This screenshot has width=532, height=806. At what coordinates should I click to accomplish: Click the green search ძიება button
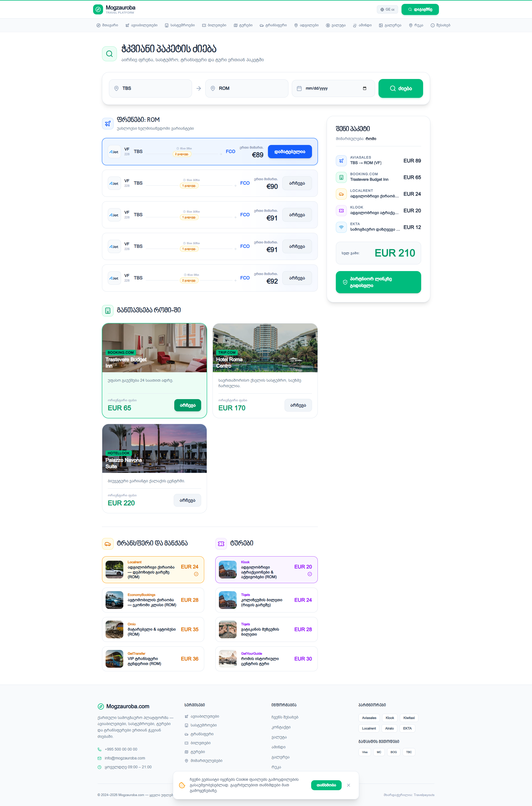click(400, 89)
